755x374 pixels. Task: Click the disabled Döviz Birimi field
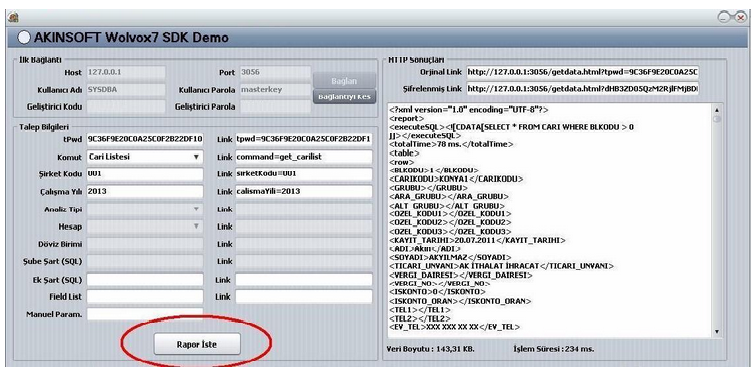click(x=145, y=244)
